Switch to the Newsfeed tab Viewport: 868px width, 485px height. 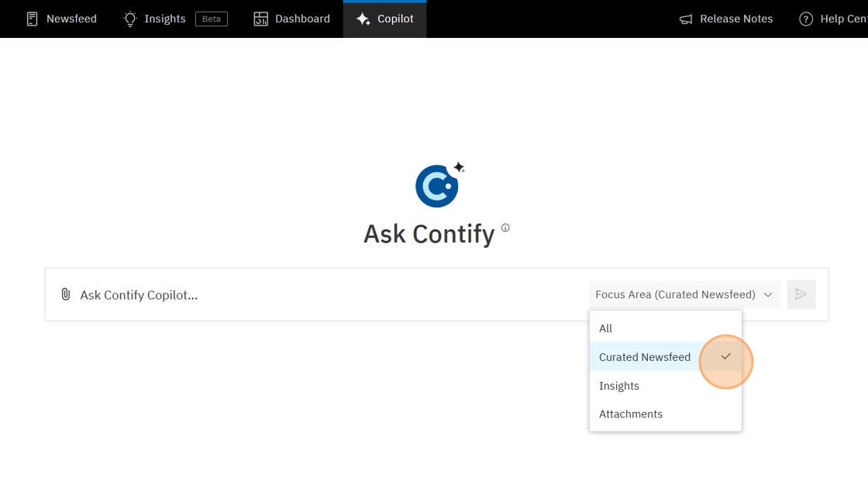[61, 18]
